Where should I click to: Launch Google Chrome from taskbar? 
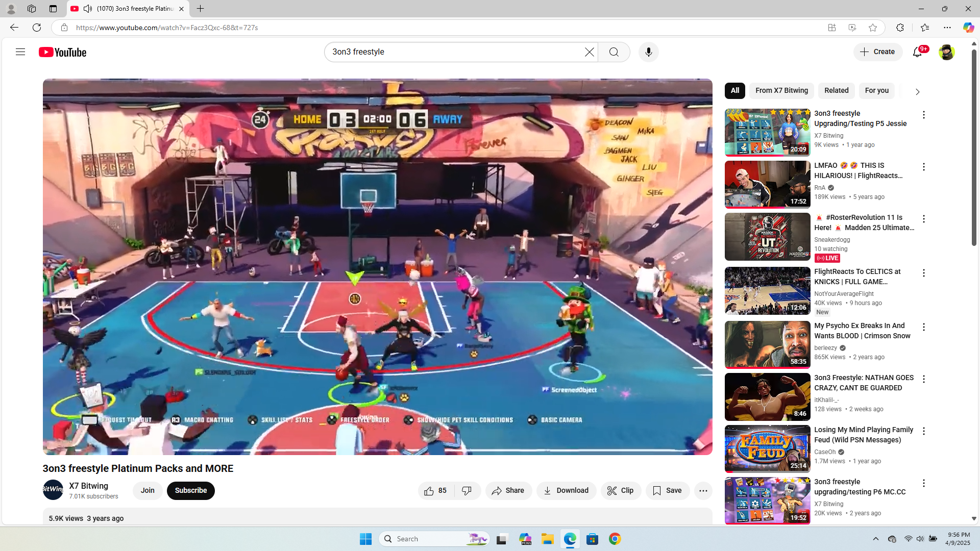(615, 539)
